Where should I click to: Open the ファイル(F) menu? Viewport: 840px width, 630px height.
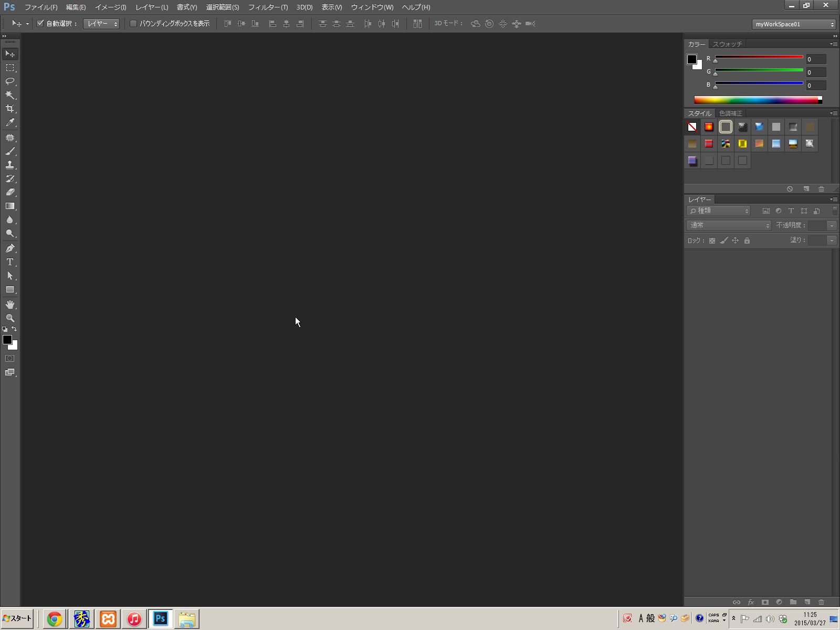click(41, 7)
